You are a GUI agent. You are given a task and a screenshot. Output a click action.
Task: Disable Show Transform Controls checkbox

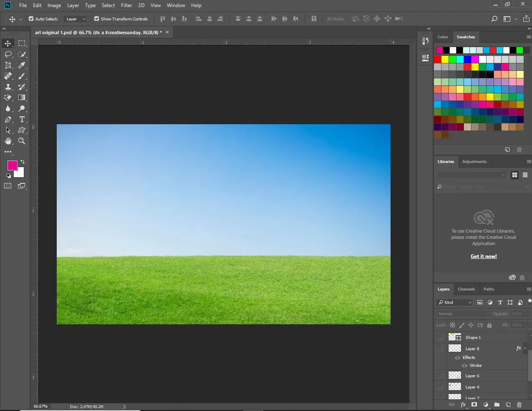click(97, 19)
